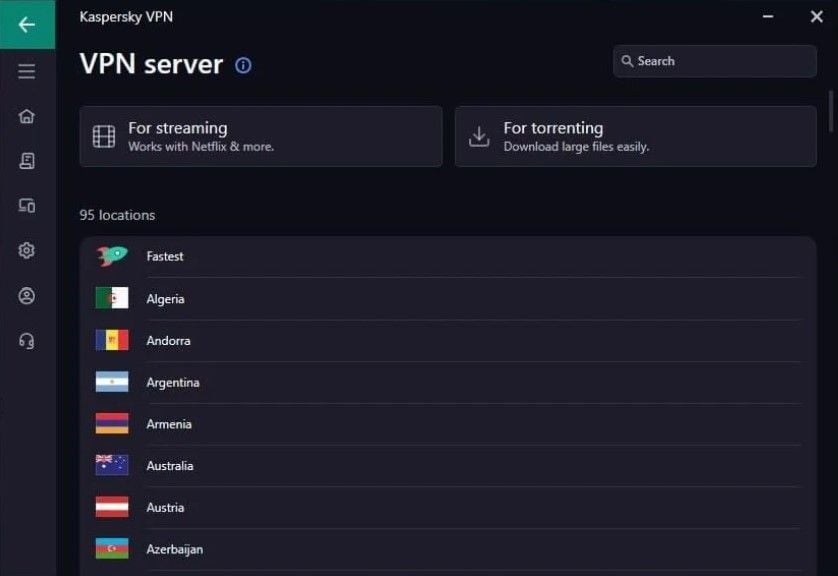
Task: Pick Azerbaijan in the server list
Action: coord(448,549)
